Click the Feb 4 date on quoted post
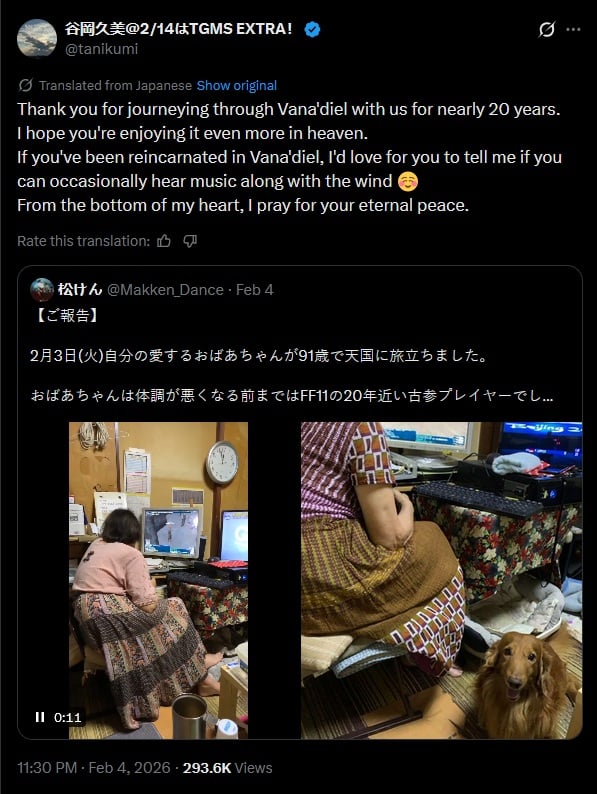 click(x=255, y=290)
